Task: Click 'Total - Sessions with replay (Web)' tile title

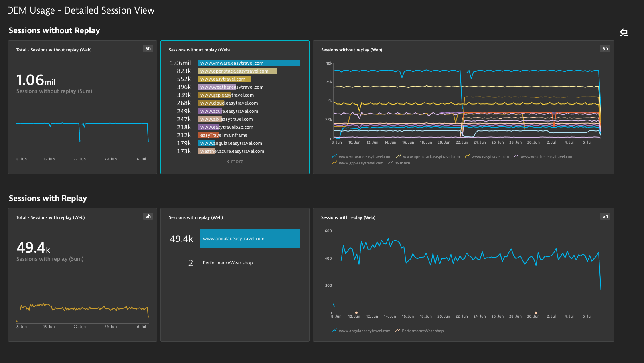Action: click(51, 217)
